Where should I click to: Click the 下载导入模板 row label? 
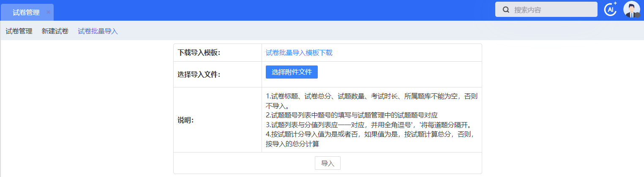(199, 53)
